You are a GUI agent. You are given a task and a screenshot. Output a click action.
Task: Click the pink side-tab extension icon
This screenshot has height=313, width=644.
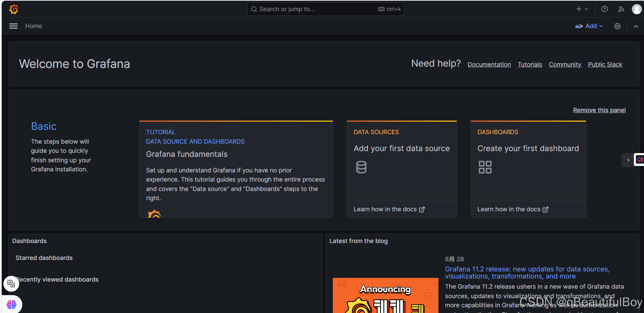pos(640,160)
